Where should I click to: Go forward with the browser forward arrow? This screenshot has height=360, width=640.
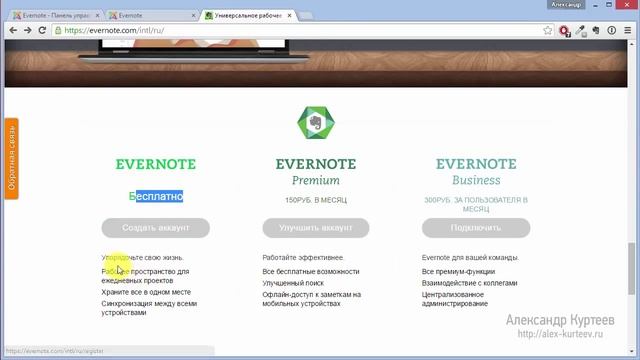click(x=27, y=30)
